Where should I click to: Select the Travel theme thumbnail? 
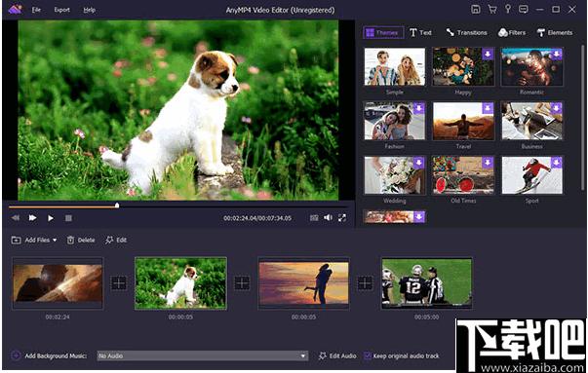[463, 121]
